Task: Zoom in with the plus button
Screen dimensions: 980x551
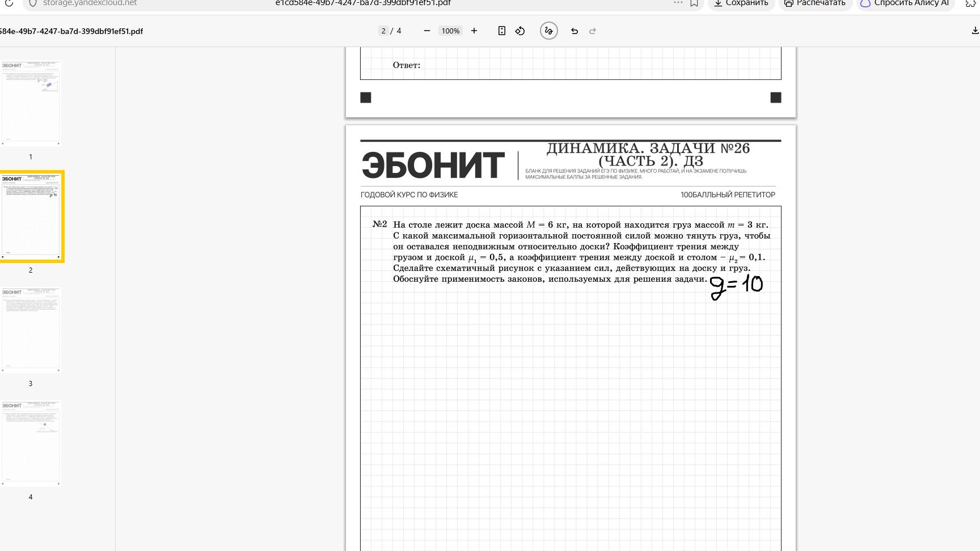Action: [x=474, y=31]
